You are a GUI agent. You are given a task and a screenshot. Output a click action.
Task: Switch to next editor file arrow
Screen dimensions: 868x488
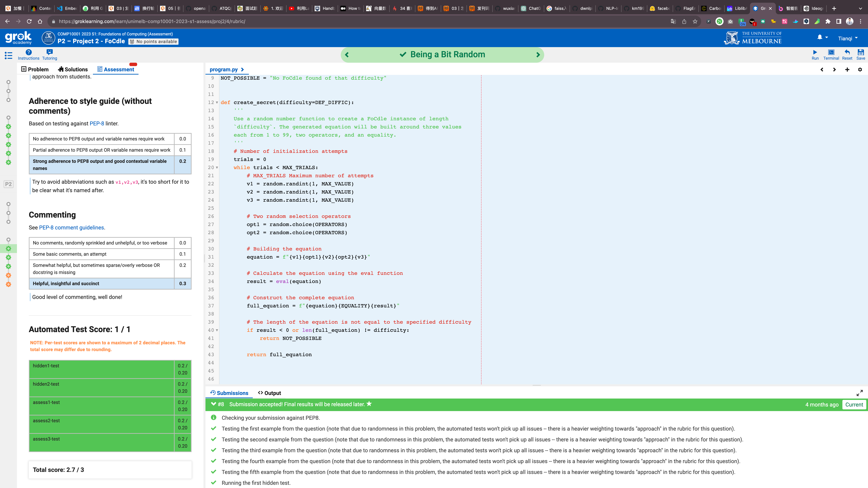(834, 69)
